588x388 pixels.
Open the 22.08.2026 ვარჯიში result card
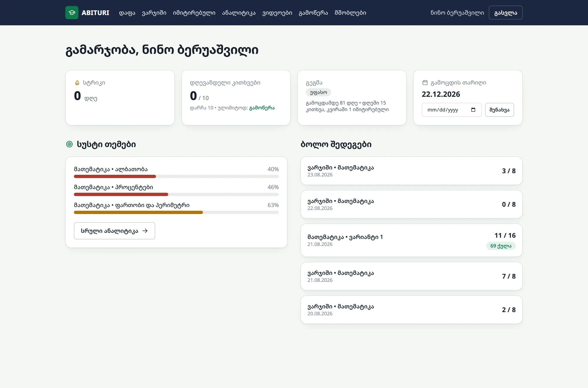[411, 204]
